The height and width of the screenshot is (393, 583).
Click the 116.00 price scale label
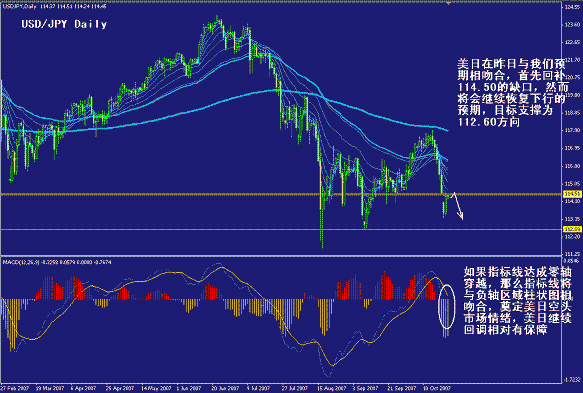573,166
